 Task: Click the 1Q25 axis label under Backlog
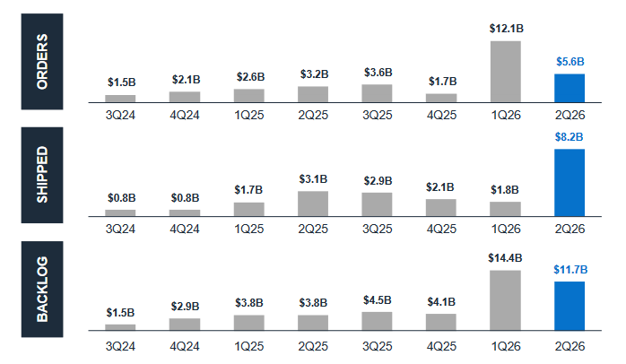tap(248, 346)
